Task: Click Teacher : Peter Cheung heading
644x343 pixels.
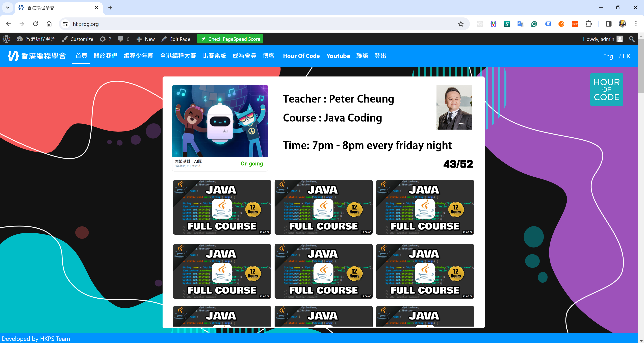Action: 339,99
